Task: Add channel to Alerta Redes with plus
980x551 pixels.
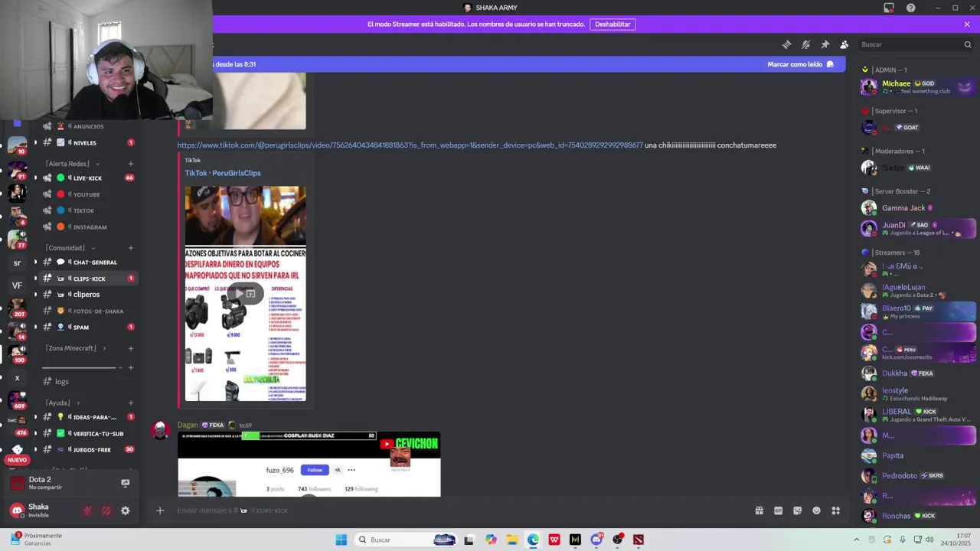Action: [131, 164]
